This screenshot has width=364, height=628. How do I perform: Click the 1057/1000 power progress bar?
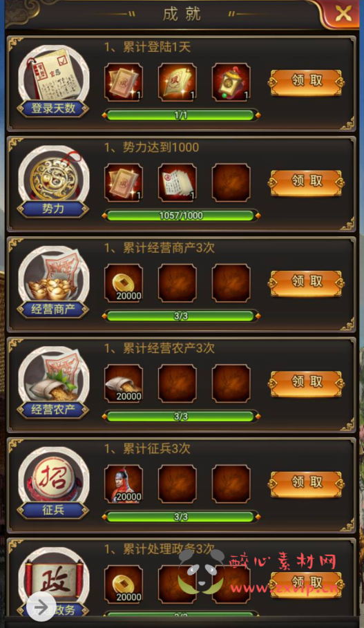[181, 216]
